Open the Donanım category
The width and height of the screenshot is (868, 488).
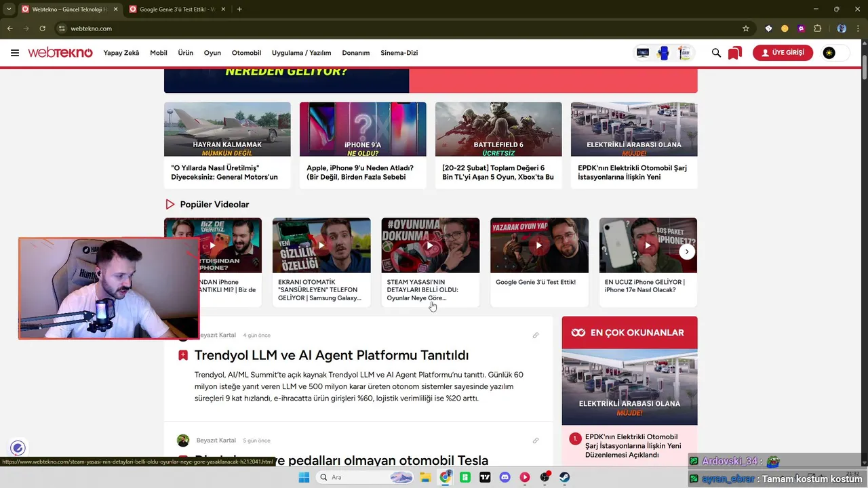click(x=356, y=53)
